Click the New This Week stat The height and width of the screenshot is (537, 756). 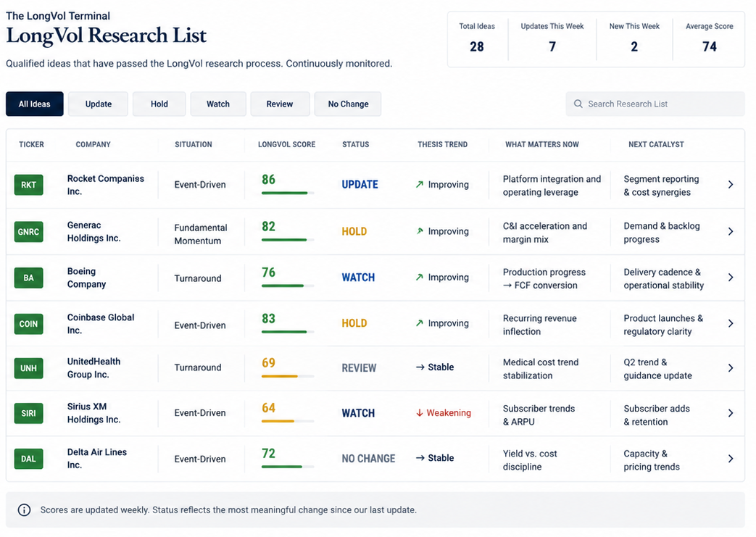[634, 38]
